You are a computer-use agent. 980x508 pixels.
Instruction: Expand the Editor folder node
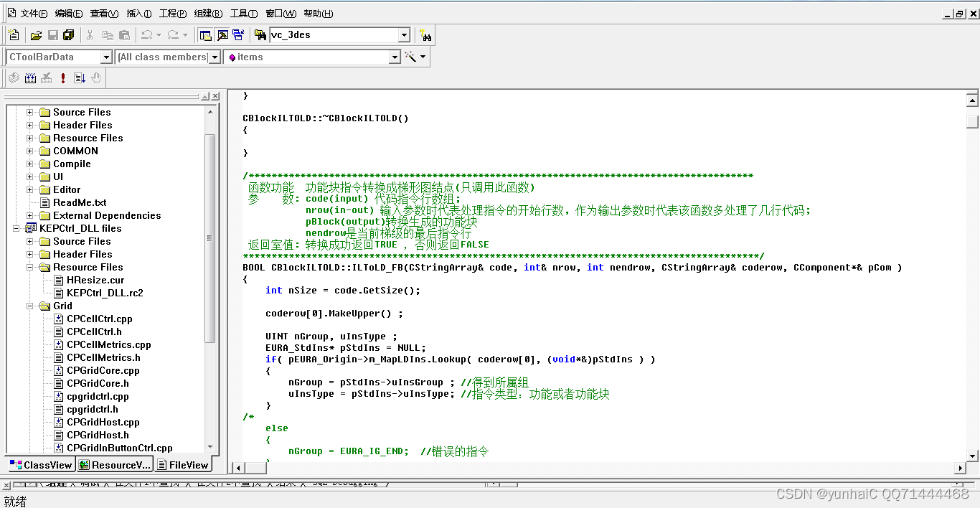(30, 189)
